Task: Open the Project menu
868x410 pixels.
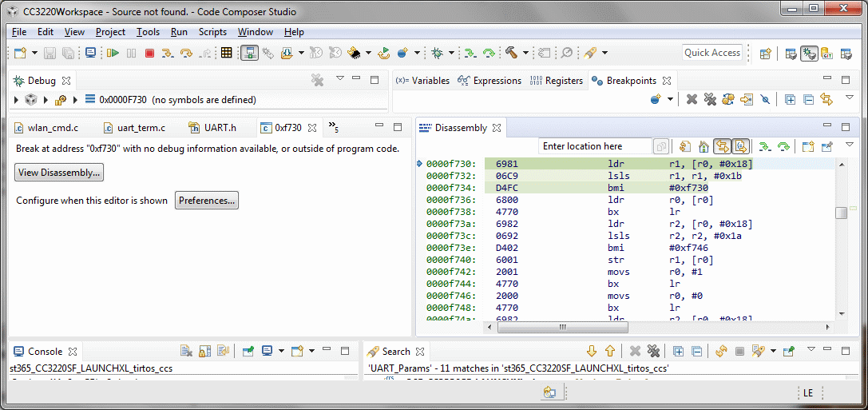Action: [110, 32]
